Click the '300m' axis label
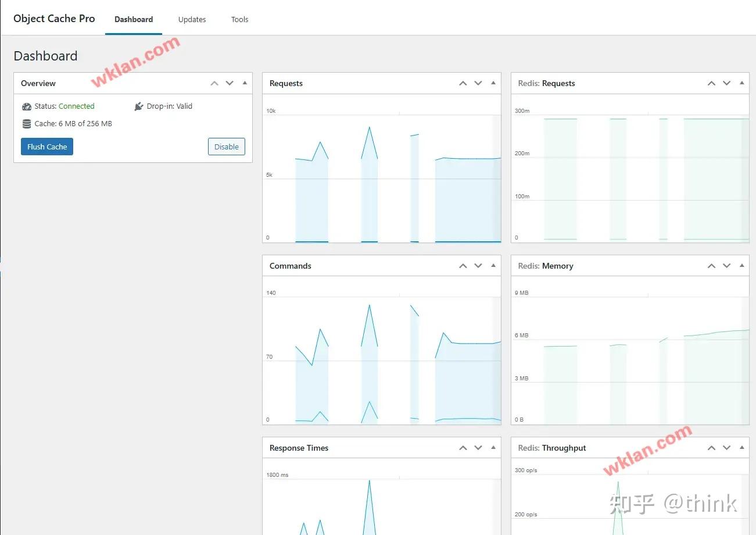This screenshot has width=756, height=535. (x=522, y=110)
